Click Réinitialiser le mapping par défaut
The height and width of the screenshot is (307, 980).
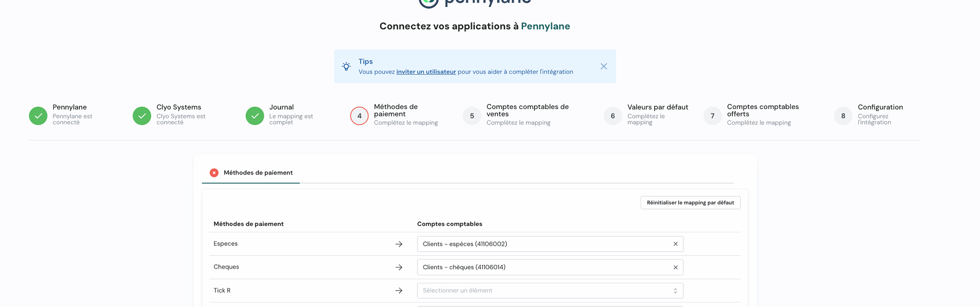point(690,203)
